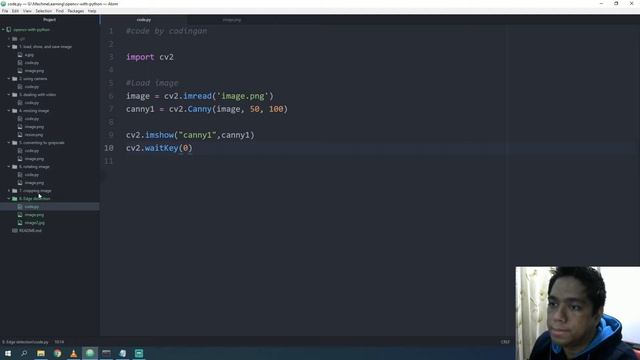The image size is (640, 360).
Task: Click the webcam video overlay
Action: (x=578, y=313)
